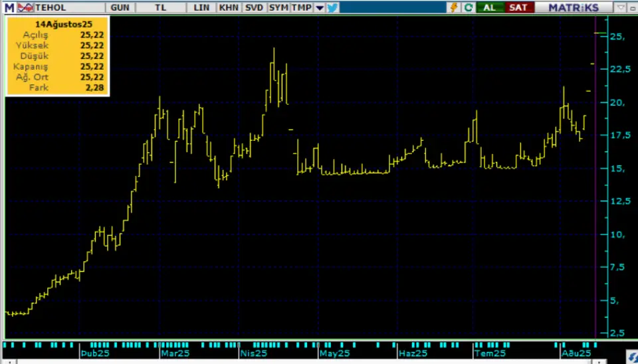Select the Kapanış value 25,22

point(92,66)
